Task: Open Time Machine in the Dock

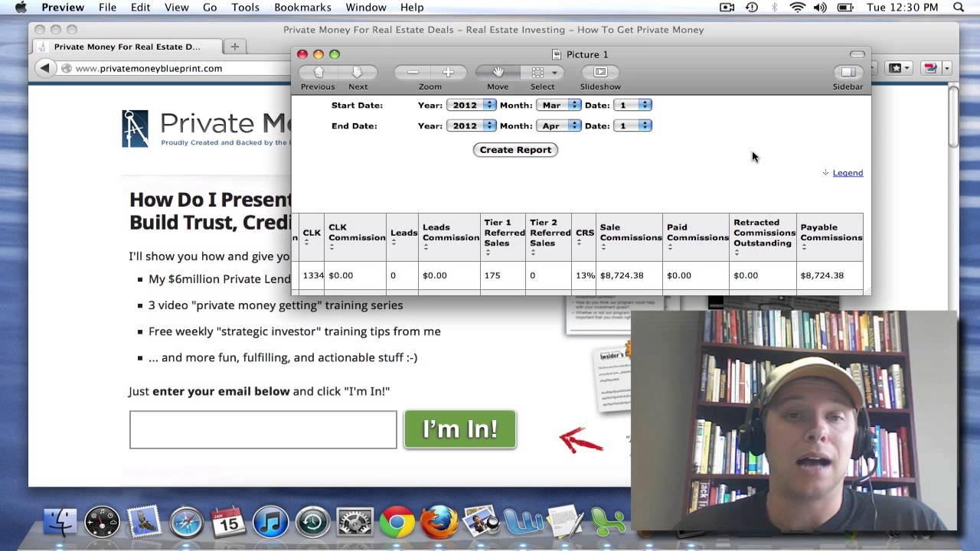Action: click(x=312, y=523)
